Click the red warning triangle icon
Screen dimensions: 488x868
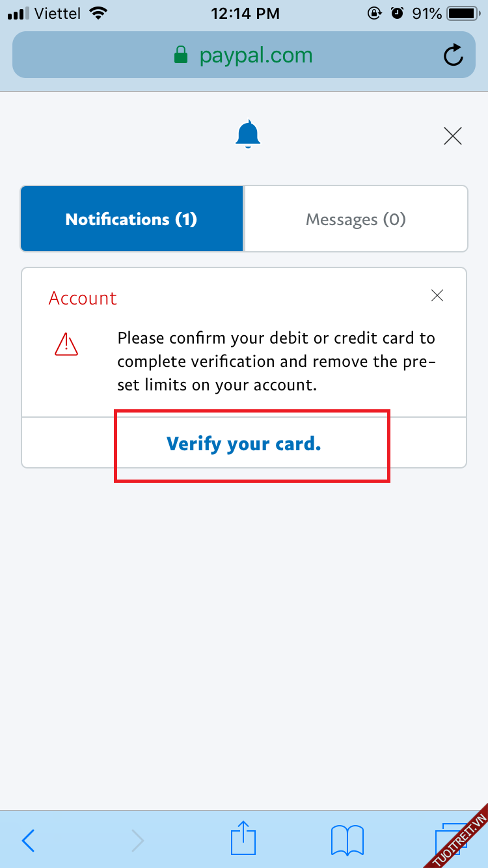tap(66, 344)
